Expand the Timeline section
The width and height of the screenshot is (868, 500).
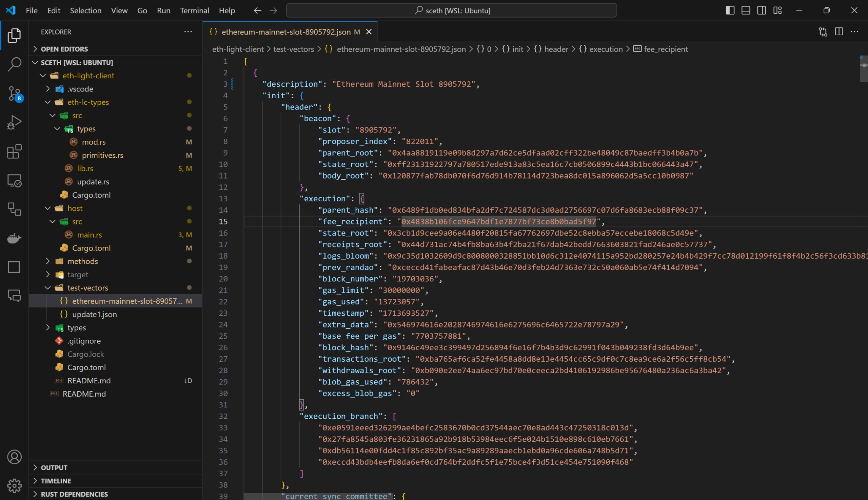tap(115, 481)
